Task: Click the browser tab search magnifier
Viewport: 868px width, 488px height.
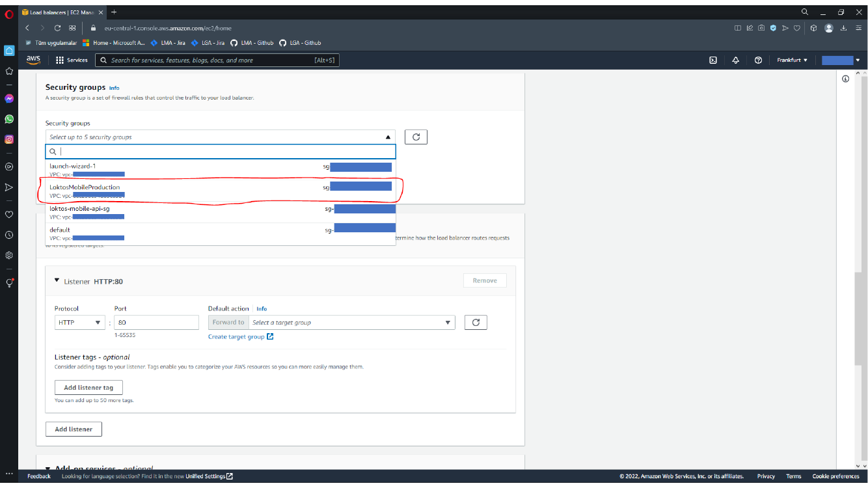Action: 805,12
